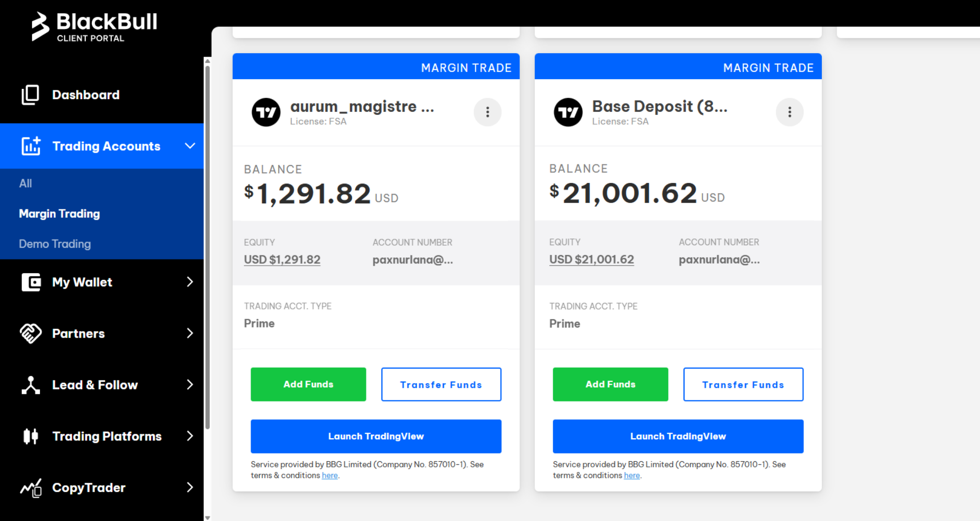
Task: Open three-dot menu on Base Deposit account
Action: pyautogui.click(x=790, y=112)
